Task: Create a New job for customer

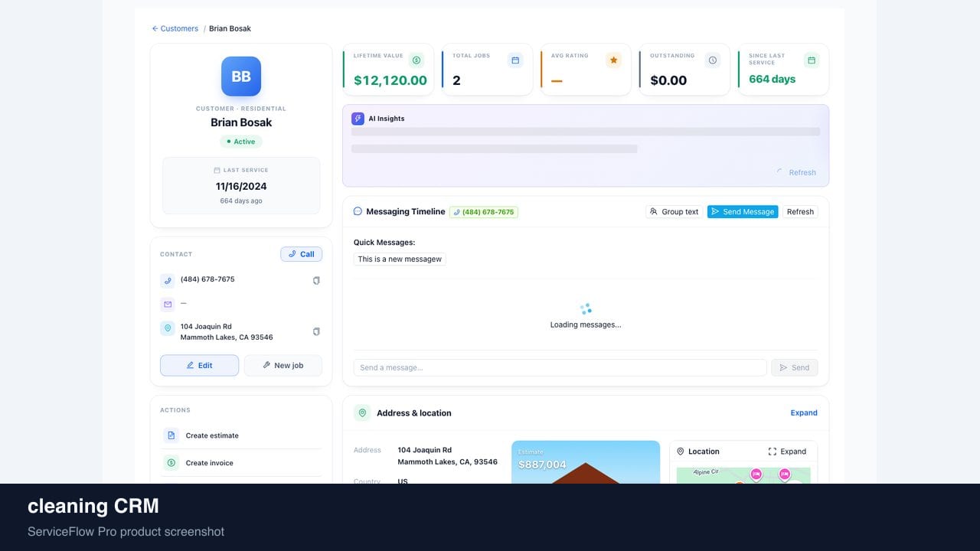Action: coord(283,365)
